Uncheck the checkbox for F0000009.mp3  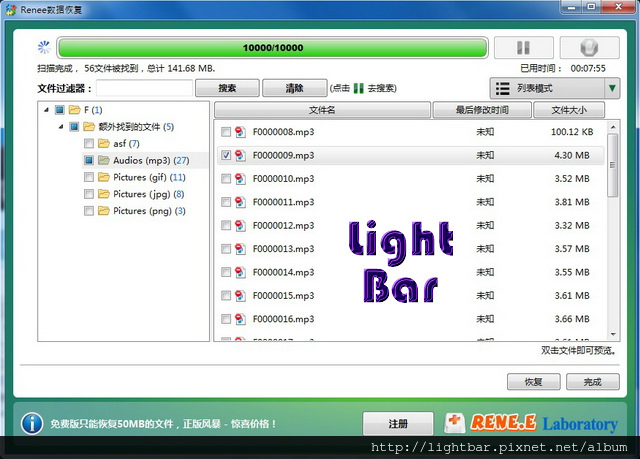point(226,155)
